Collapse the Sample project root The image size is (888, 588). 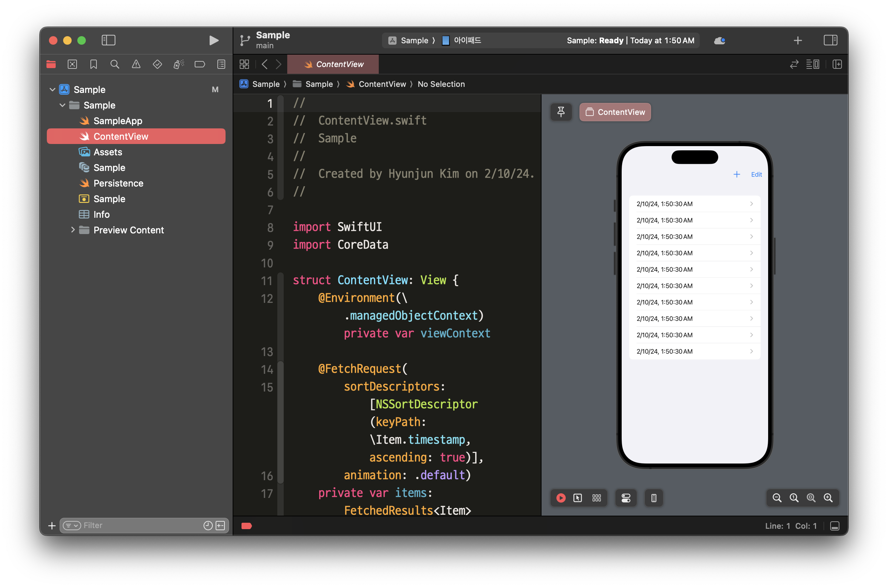(52, 90)
